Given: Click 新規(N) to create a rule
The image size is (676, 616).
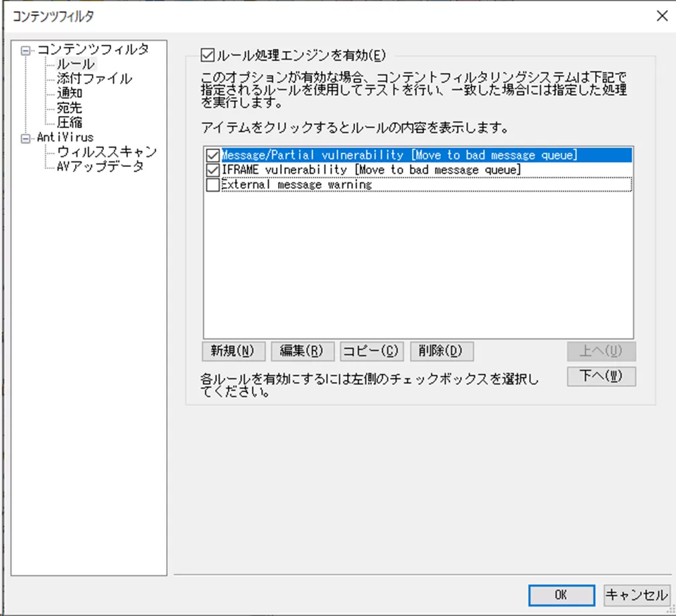Looking at the screenshot, I should pyautogui.click(x=233, y=351).
